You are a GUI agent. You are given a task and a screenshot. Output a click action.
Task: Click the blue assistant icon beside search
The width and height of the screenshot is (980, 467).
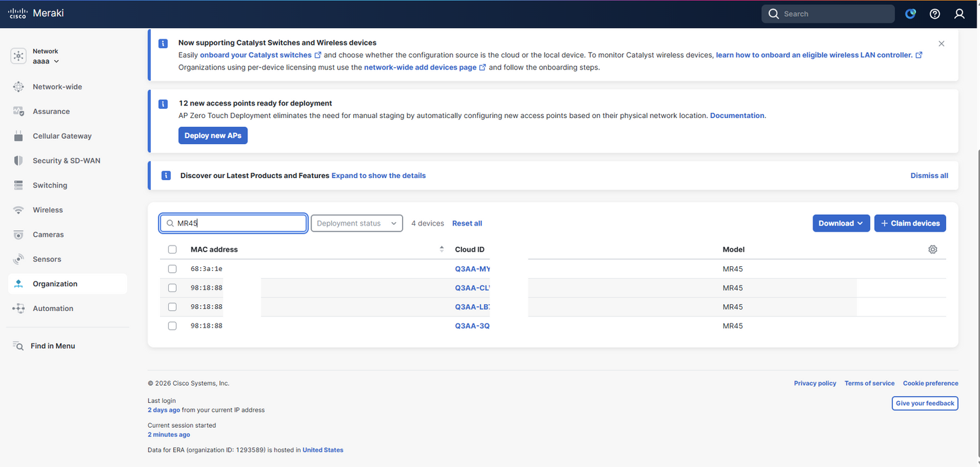point(911,14)
